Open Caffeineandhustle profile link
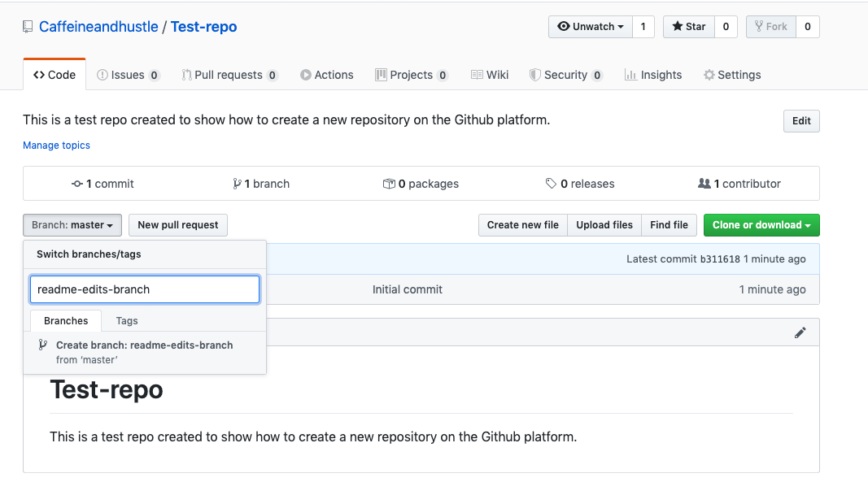Image resolution: width=868 pixels, height=495 pixels. pos(98,27)
